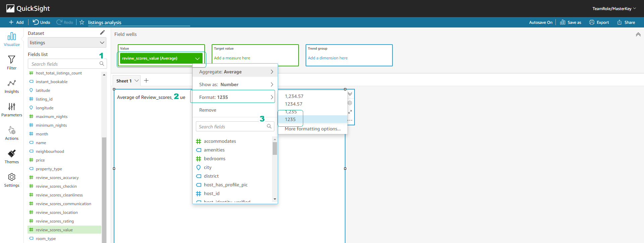Click the Fields list scrollbar thumb
The image size is (644, 243).
click(x=104, y=190)
